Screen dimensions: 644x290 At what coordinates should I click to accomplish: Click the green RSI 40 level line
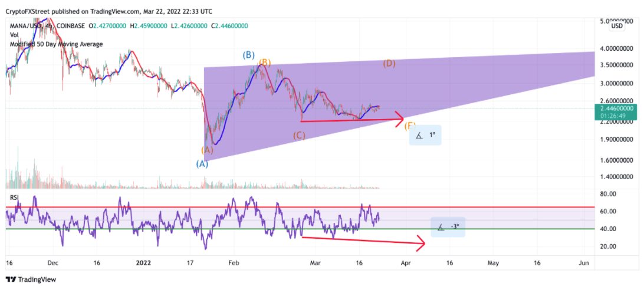pyautogui.click(x=300, y=229)
